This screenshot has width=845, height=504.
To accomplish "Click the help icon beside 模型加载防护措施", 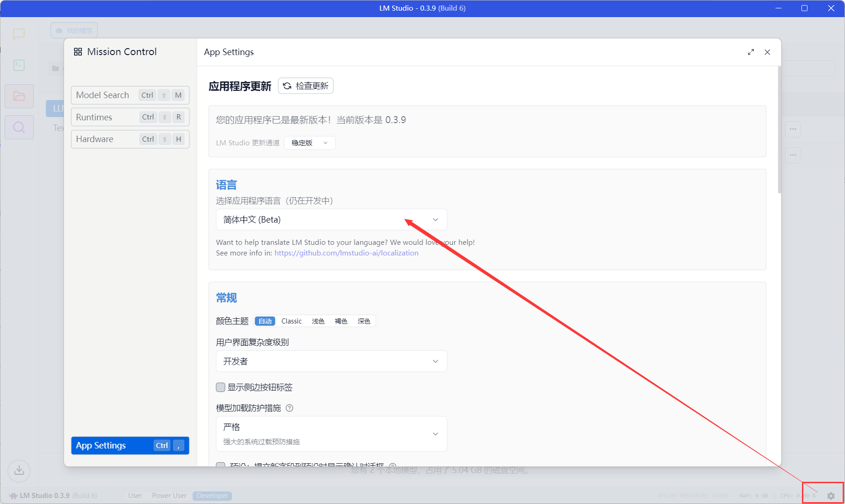I will (x=289, y=408).
